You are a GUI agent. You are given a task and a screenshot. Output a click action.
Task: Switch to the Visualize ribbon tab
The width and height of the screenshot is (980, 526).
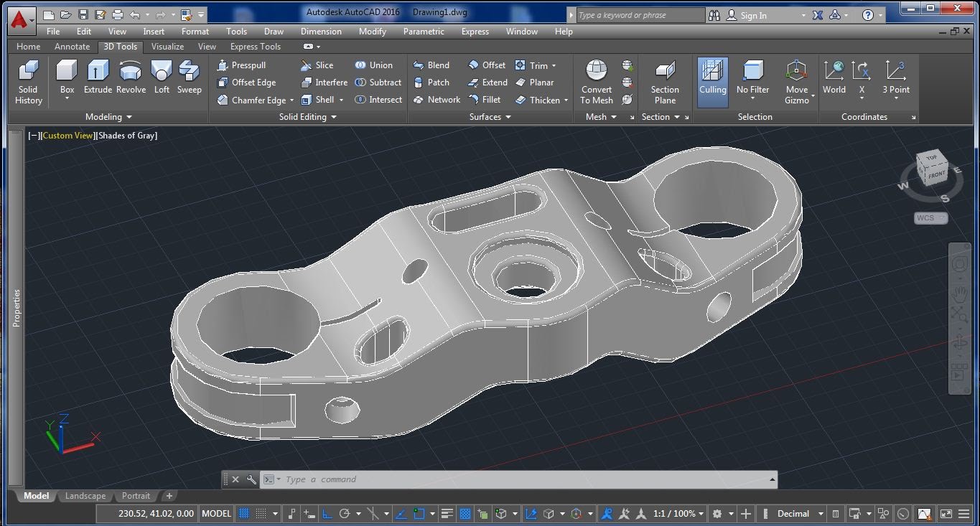click(x=167, y=47)
